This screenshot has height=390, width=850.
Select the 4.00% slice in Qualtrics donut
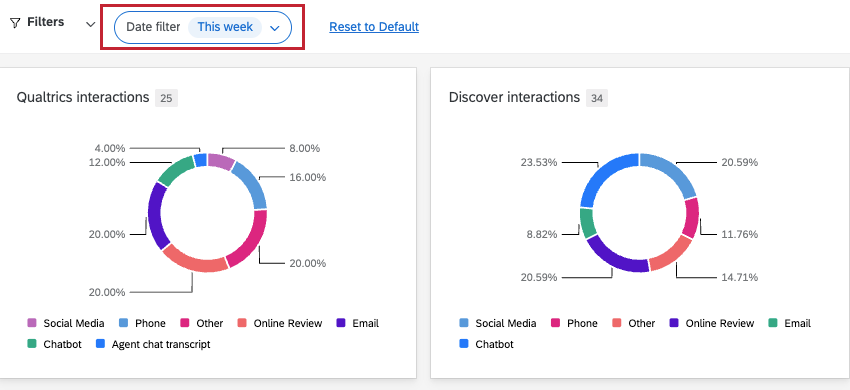(x=201, y=160)
